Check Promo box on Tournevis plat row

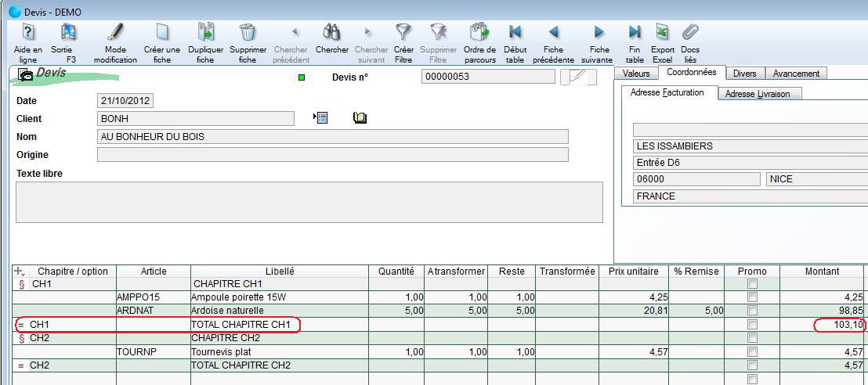pyautogui.click(x=752, y=352)
